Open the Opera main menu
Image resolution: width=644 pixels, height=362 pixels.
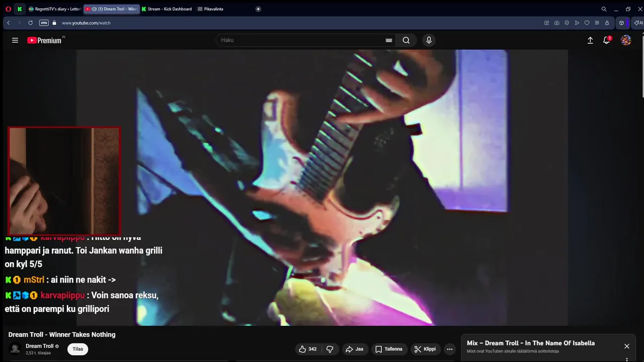[x=8, y=9]
